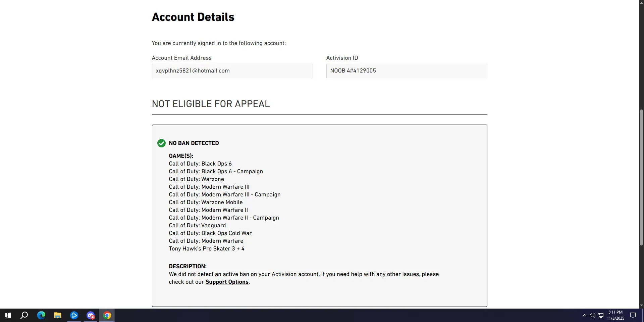
Task: Click the last 'Call of Duty: Modern Warfare' entry
Action: point(206,241)
